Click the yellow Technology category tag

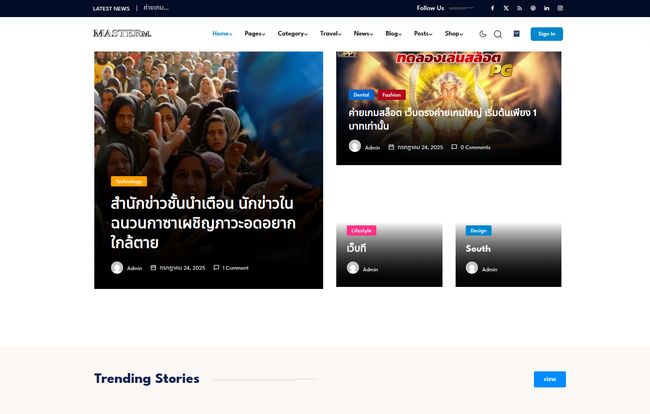point(129,182)
